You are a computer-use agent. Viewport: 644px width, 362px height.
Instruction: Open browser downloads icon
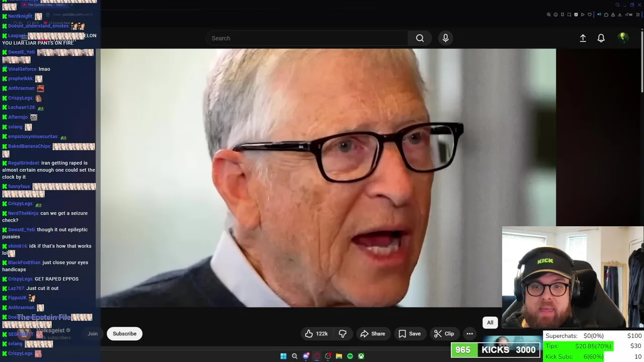pyautogui.click(x=620, y=15)
